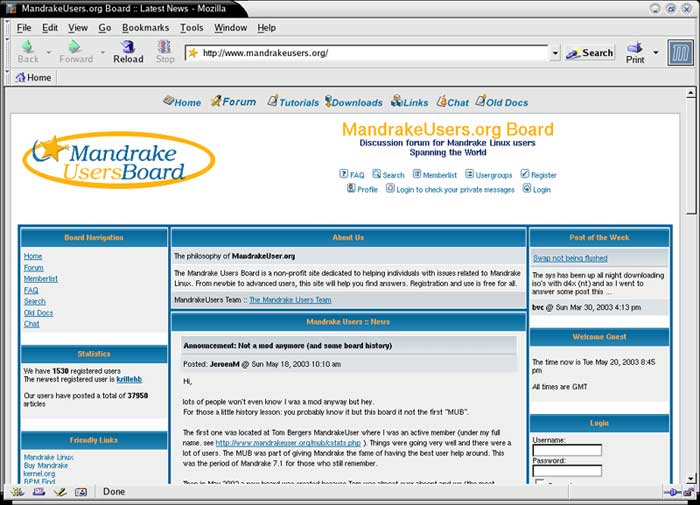Screen dimensions: 700x505
Task: Click the Mozilla throbber logo icon
Action: (x=680, y=52)
